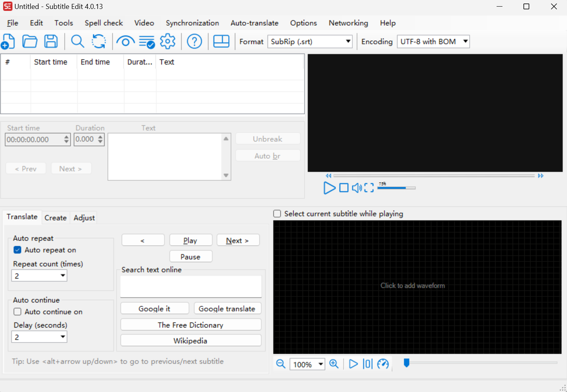Search with Google translate
567x392 pixels.
tap(227, 308)
